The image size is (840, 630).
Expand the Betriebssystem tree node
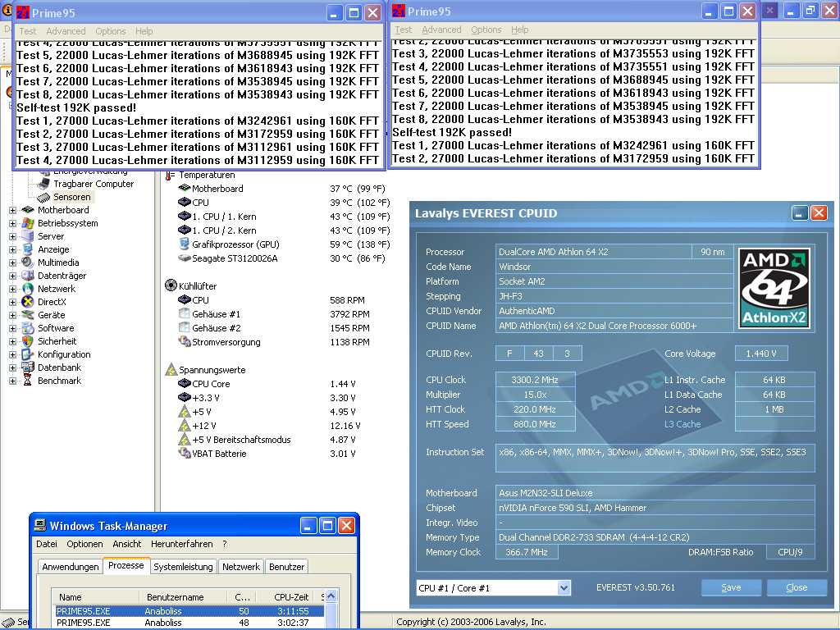coord(13,223)
